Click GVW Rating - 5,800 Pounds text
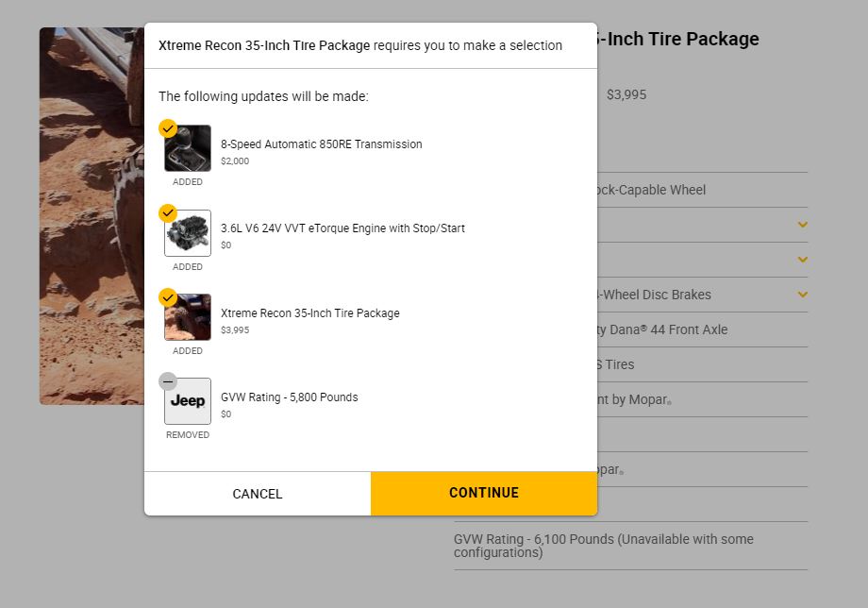The height and width of the screenshot is (608, 868). pyautogui.click(x=290, y=397)
